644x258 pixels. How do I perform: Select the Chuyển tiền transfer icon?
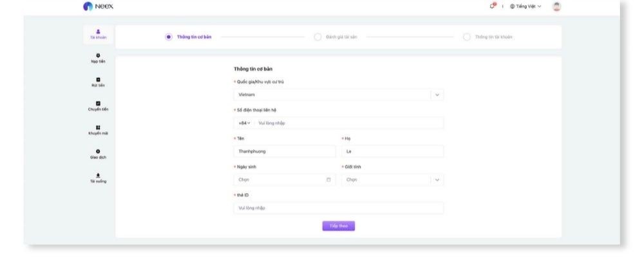98,104
